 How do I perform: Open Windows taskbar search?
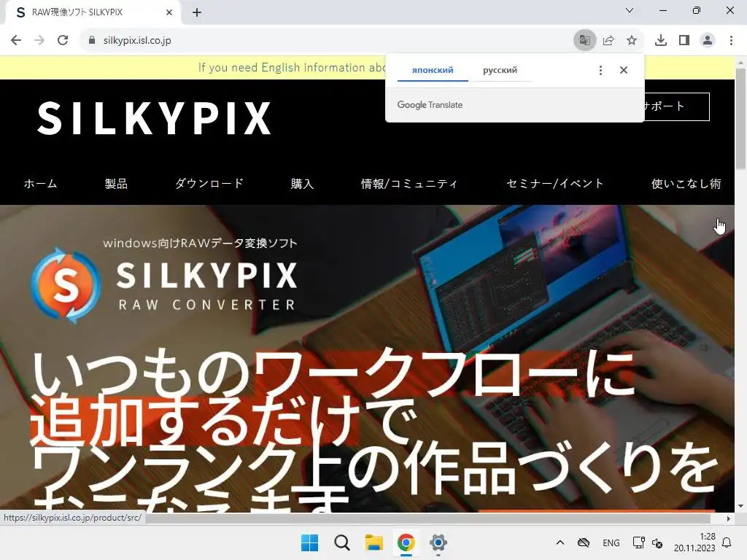[x=341, y=542]
